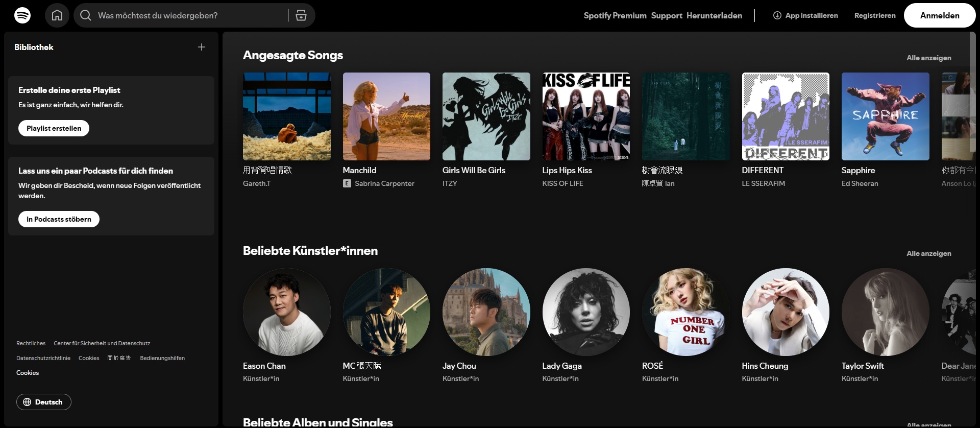Open the Bedienungshilfen footer link
980x428 pixels.
click(x=162, y=358)
